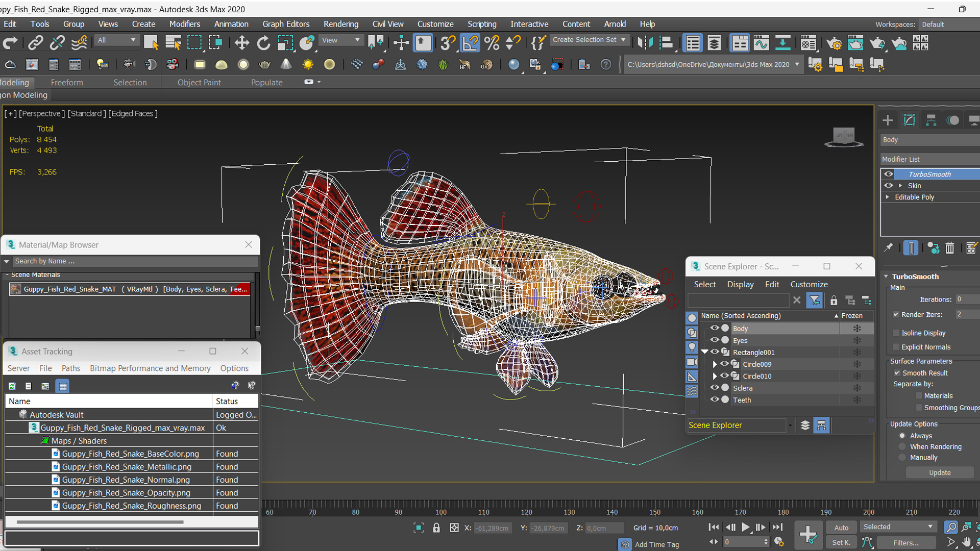Select the Move transform tool

241,43
